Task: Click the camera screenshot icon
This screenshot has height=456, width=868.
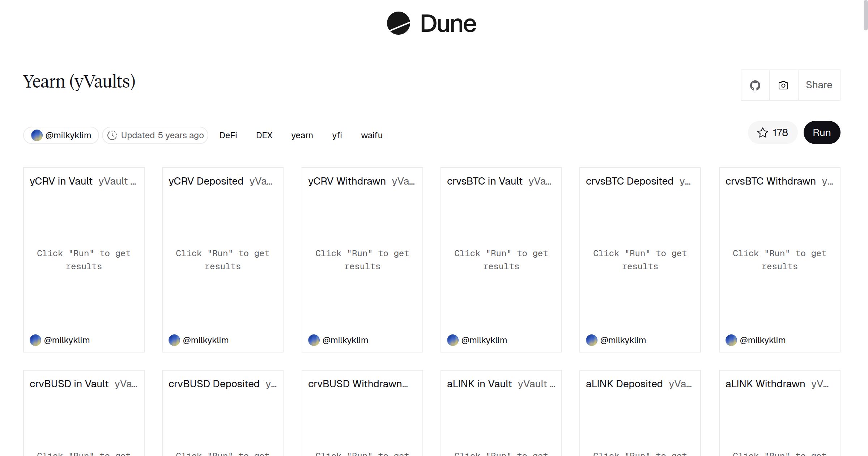Action: click(x=783, y=85)
